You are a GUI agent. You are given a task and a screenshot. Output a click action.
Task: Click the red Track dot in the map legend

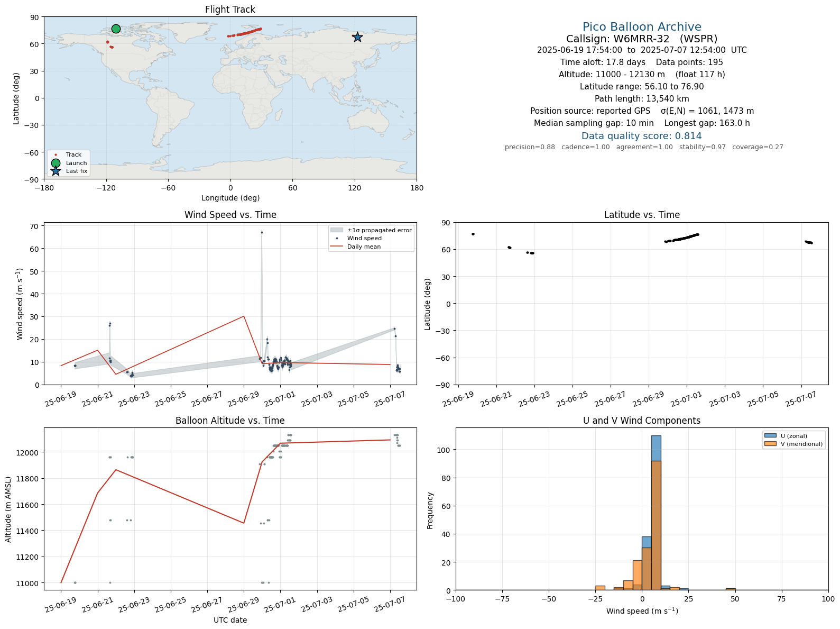tap(56, 155)
